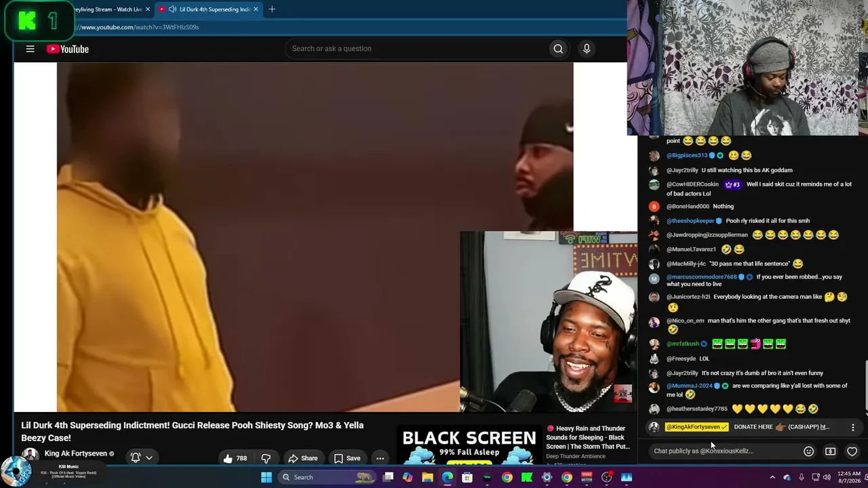This screenshot has width=868, height=488.
Task: Open chat user @MummaJ-2024's profile
Action: click(x=690, y=386)
